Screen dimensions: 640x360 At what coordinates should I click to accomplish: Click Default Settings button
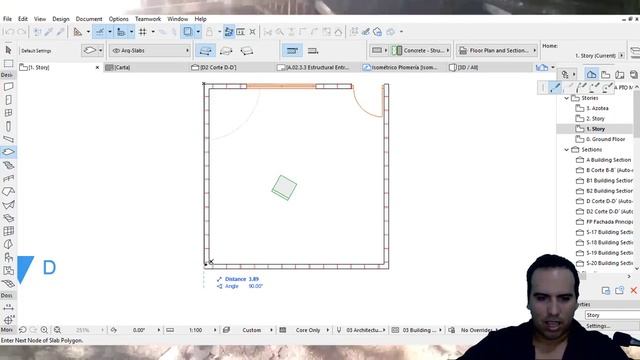(36, 51)
